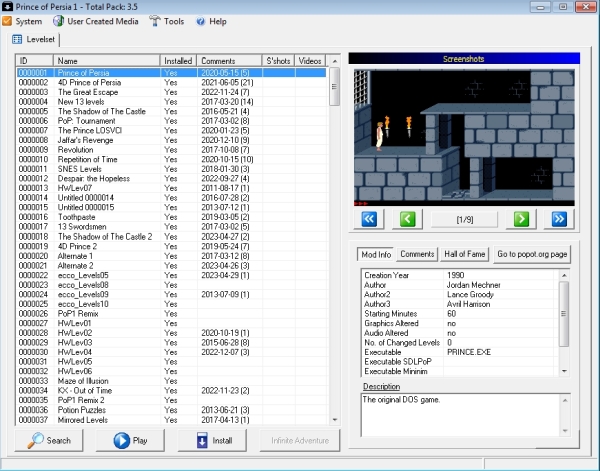
Task: Jump to last screenshot with double-right arrow
Action: pyautogui.click(x=559, y=219)
